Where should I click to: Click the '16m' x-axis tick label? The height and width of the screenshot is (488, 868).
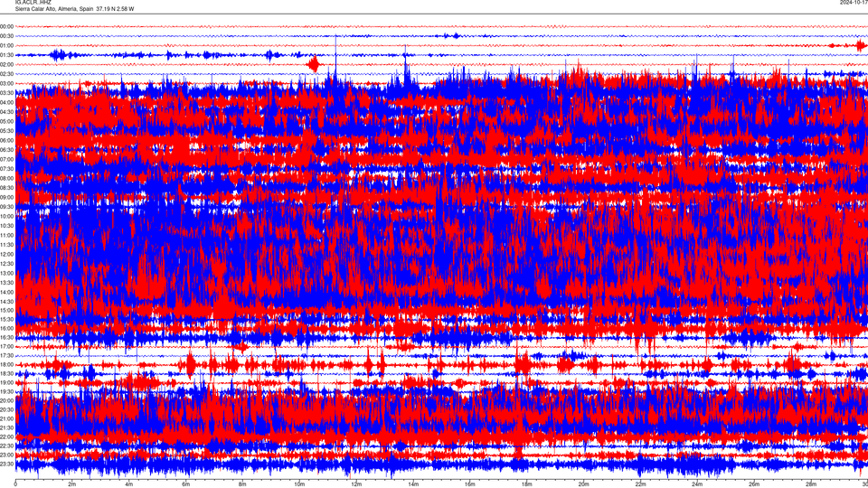[x=470, y=484]
